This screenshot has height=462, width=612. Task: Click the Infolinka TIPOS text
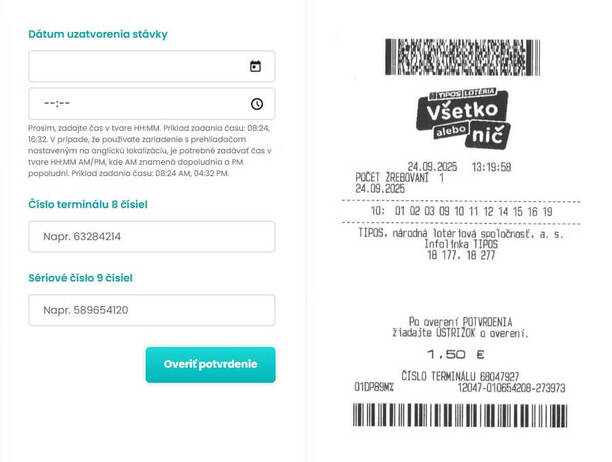tap(461, 244)
